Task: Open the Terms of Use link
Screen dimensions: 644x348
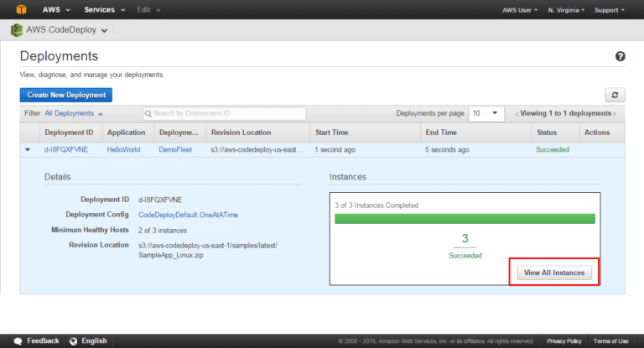Action: coord(610,341)
